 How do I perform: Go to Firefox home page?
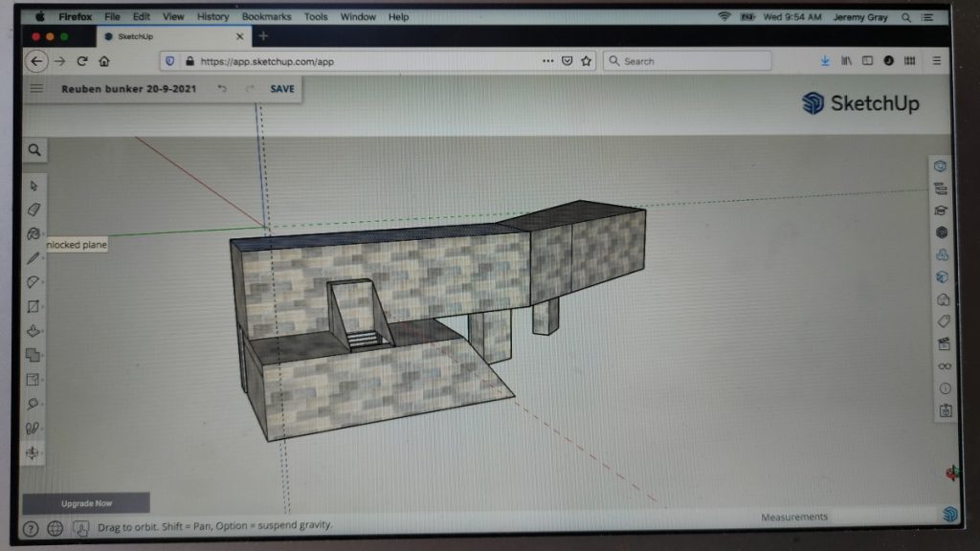pyautogui.click(x=104, y=61)
